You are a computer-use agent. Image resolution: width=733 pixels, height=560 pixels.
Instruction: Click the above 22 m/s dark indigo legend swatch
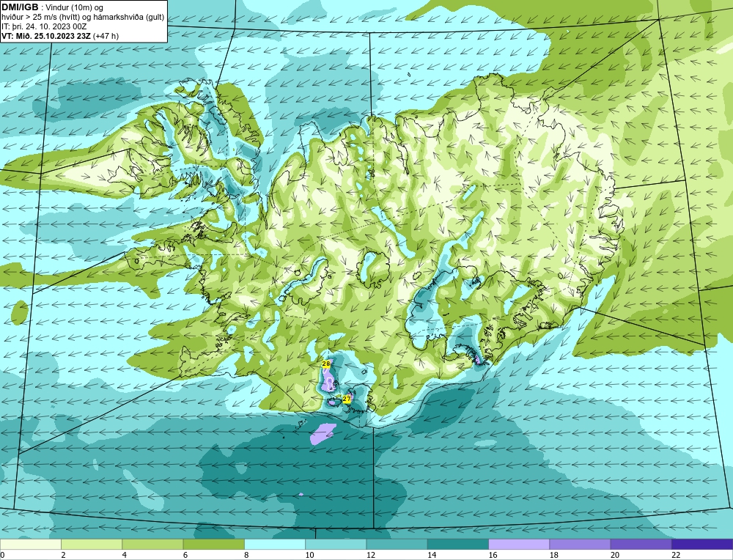(x=702, y=544)
